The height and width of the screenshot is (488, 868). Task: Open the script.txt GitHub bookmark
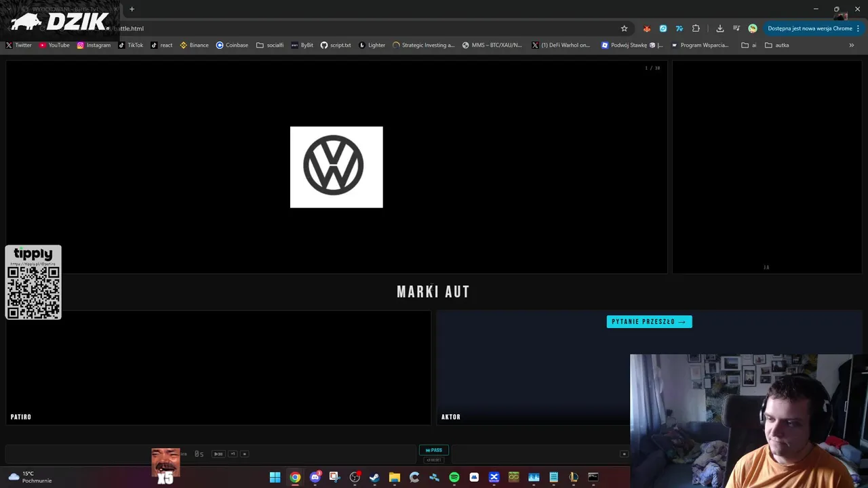(336, 45)
